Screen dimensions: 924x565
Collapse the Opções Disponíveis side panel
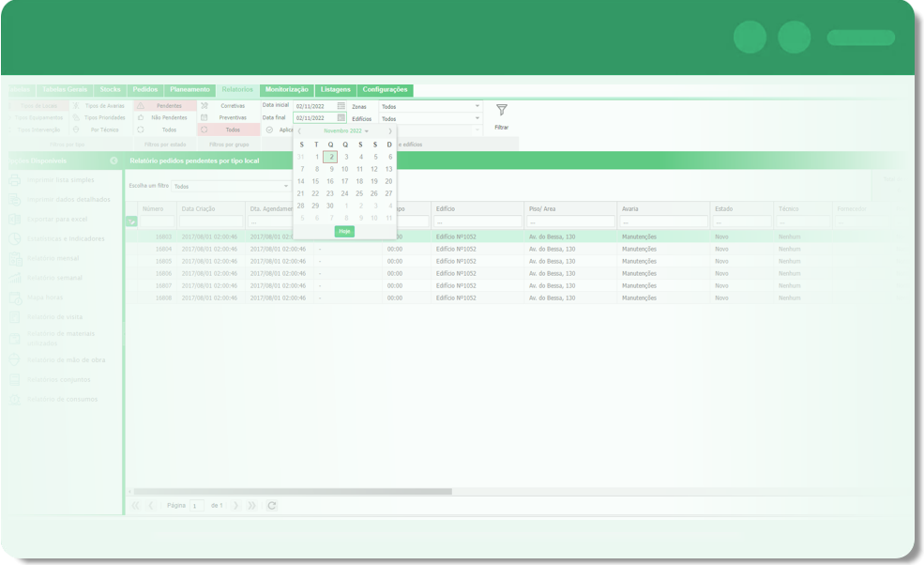114,160
